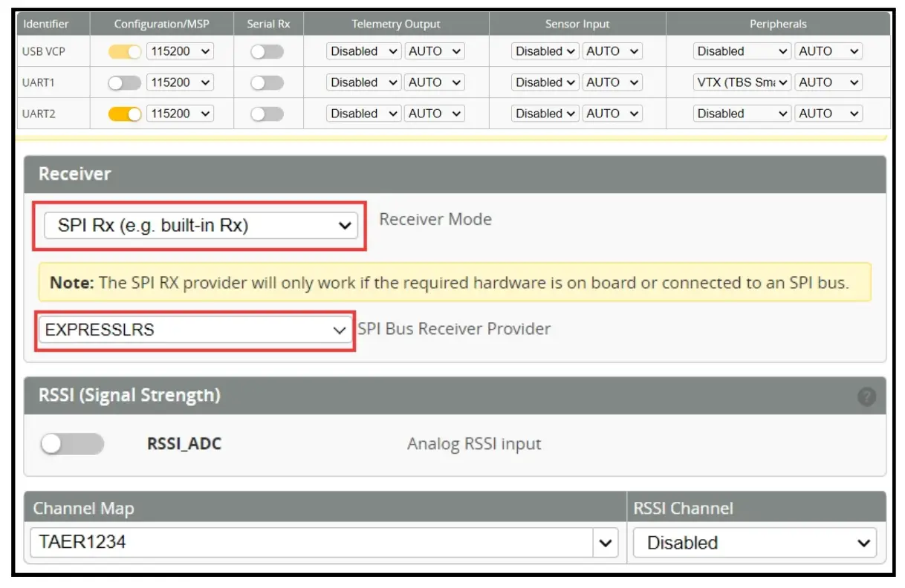Open UART1 MSP baud rate dropdown
Image resolution: width=905 pixels, height=588 pixels.
point(180,83)
